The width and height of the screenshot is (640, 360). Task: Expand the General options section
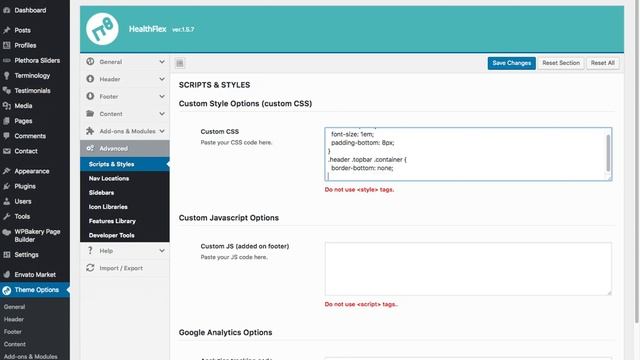coord(162,62)
